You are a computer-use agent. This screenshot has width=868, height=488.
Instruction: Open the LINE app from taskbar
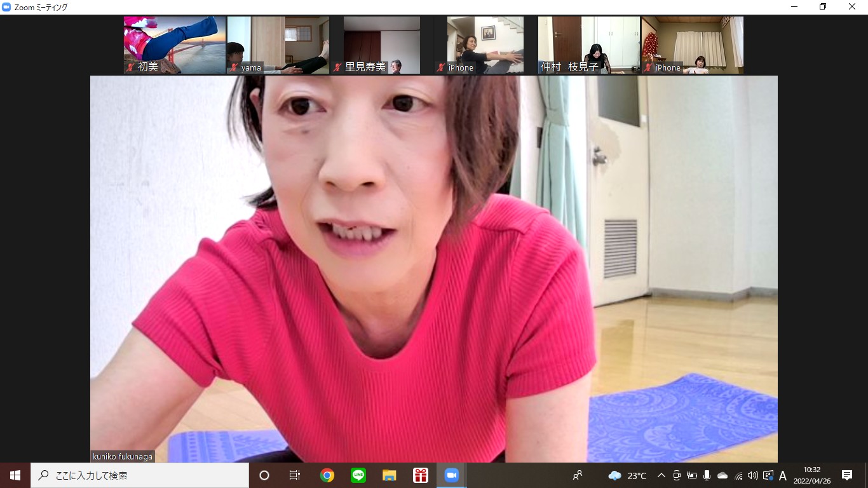[x=358, y=475]
